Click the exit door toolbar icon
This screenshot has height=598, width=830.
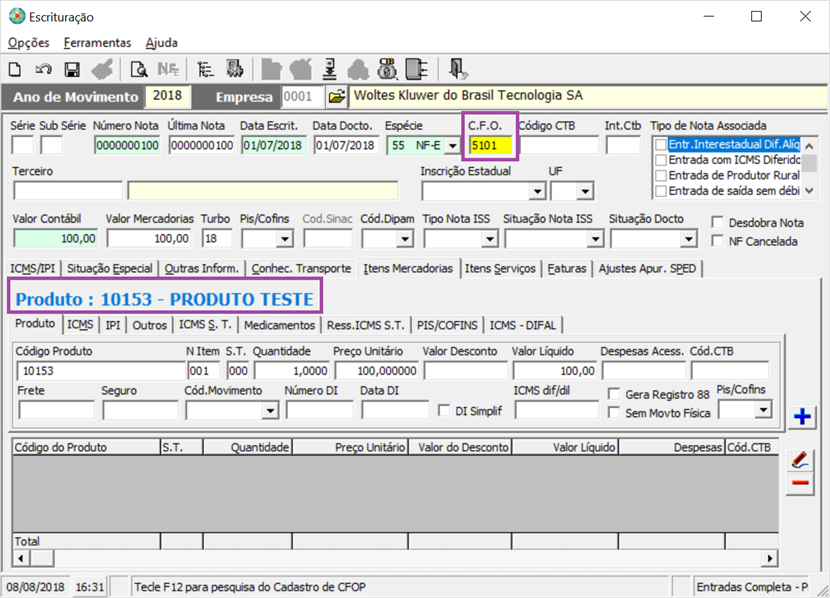tap(457, 69)
